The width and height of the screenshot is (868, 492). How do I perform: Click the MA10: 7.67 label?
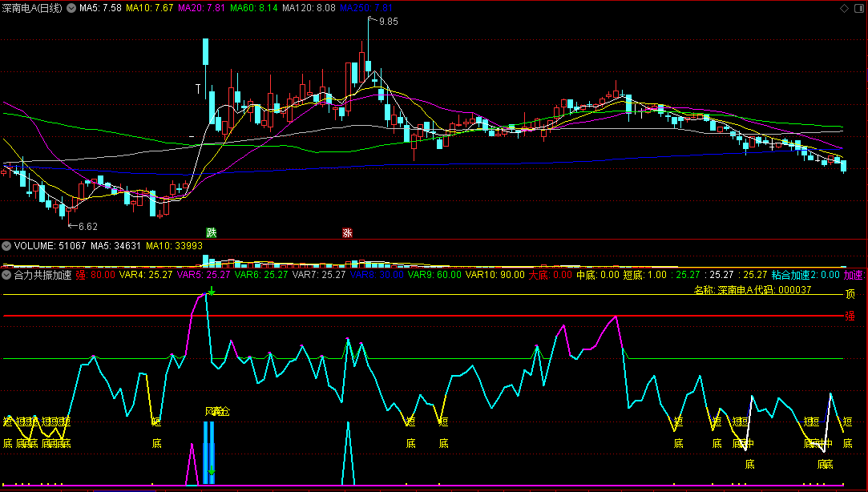click(149, 8)
